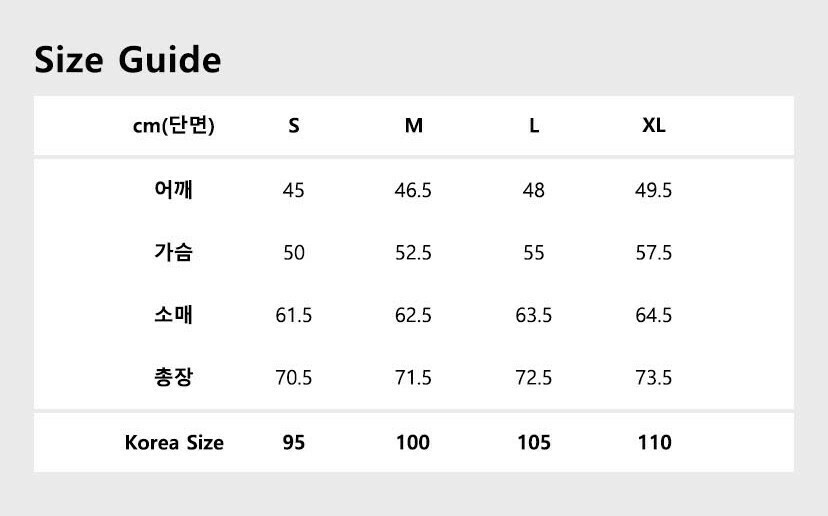Select the L size column header
The width and height of the screenshot is (828, 516).
tap(534, 126)
